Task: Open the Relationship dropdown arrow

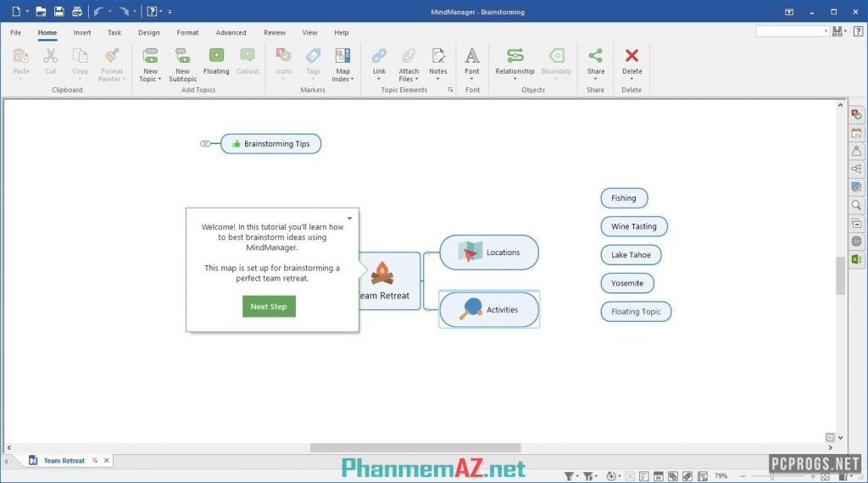Action: pos(515,79)
